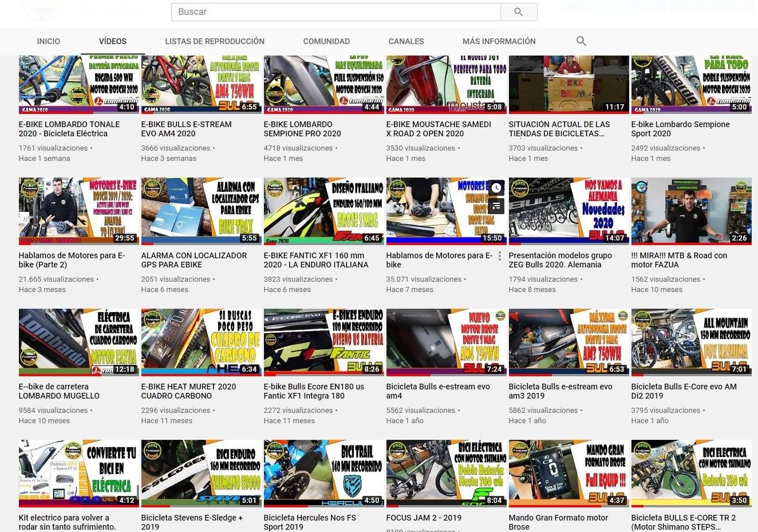Click the 2:26 FAZUA motor thumbnail
Viewport: 758px width, 532px height.
692,211
